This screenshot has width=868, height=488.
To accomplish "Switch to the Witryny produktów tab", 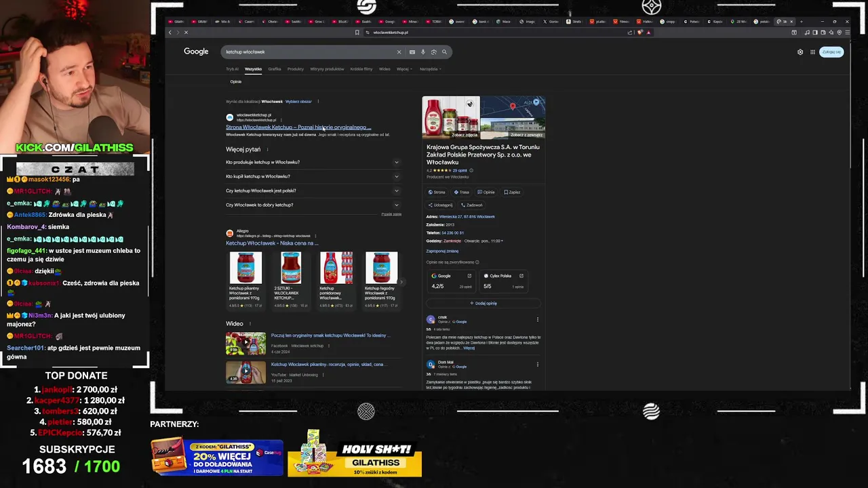I will 327,69.
